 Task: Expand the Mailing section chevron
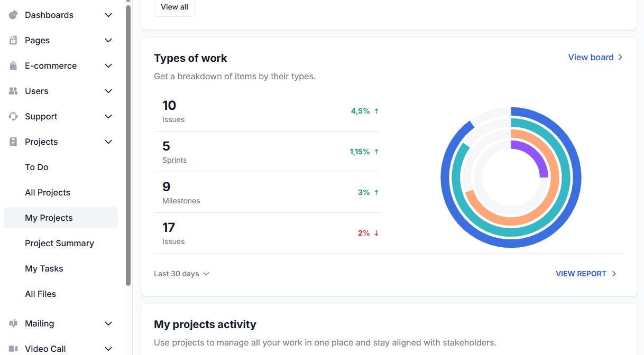108,323
